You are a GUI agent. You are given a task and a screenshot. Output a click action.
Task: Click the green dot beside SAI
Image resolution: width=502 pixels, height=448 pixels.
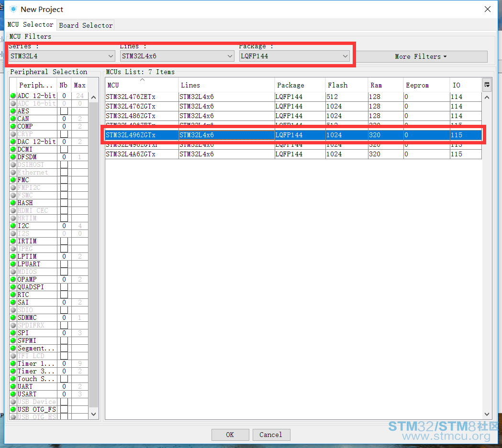pos(13,302)
